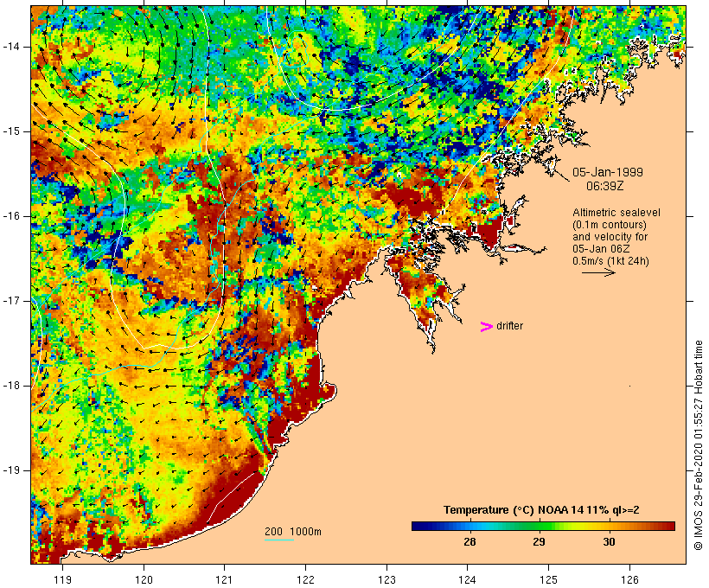The image size is (709, 588).
Task: Click the 'and velocity for' text
Action: coord(610,237)
